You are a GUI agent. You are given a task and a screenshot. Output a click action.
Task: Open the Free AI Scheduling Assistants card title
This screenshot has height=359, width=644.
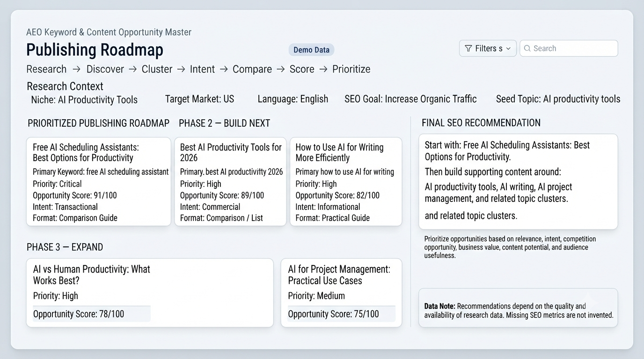pos(86,152)
